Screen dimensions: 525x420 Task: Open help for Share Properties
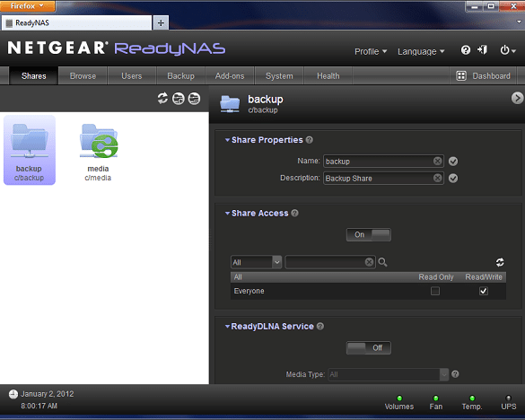(x=310, y=140)
